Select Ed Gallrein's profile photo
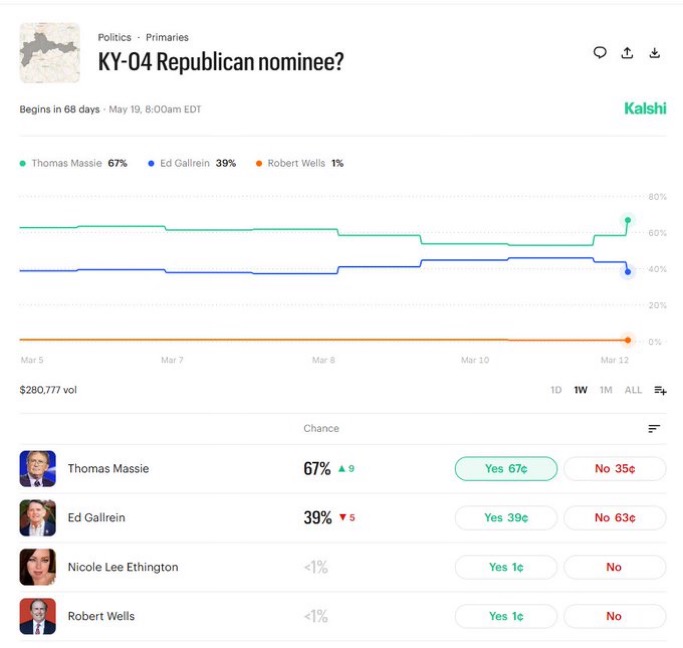This screenshot has height=648, width=683. click(38, 518)
